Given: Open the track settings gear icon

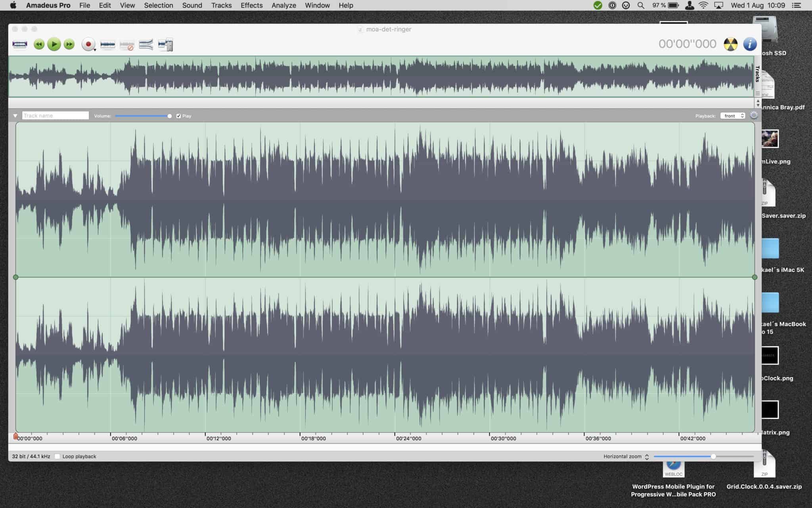Looking at the screenshot, I should tap(754, 115).
